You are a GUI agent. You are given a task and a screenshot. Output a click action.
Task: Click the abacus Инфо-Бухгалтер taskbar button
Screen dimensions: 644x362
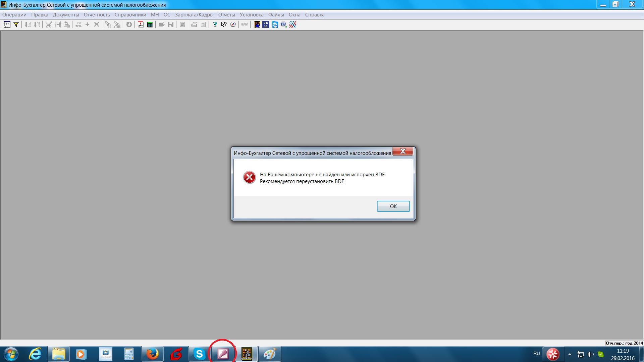247,354
